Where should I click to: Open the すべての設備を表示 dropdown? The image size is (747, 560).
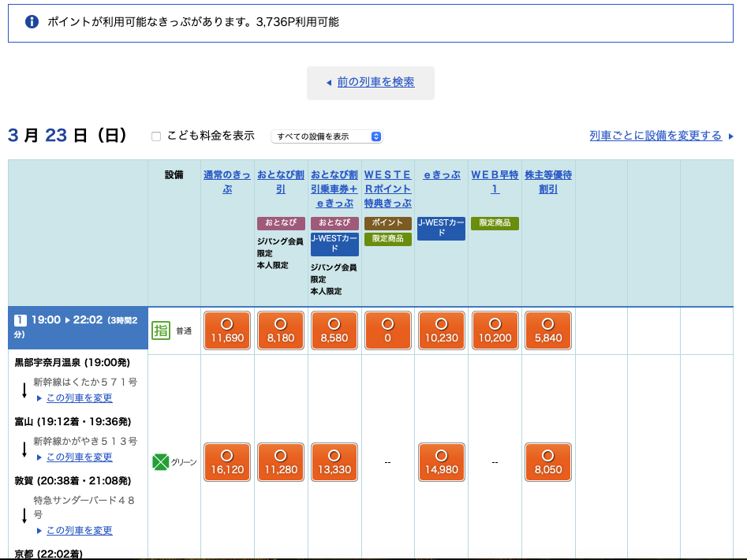coord(327,136)
